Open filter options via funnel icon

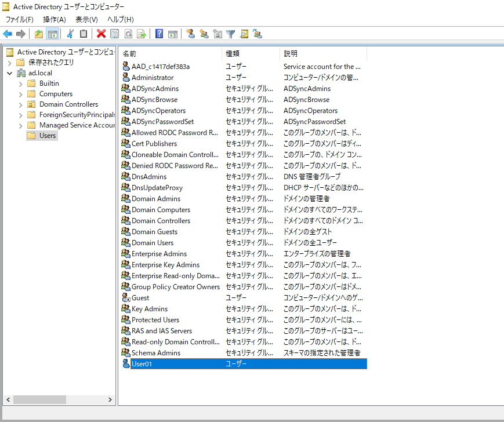pos(230,34)
